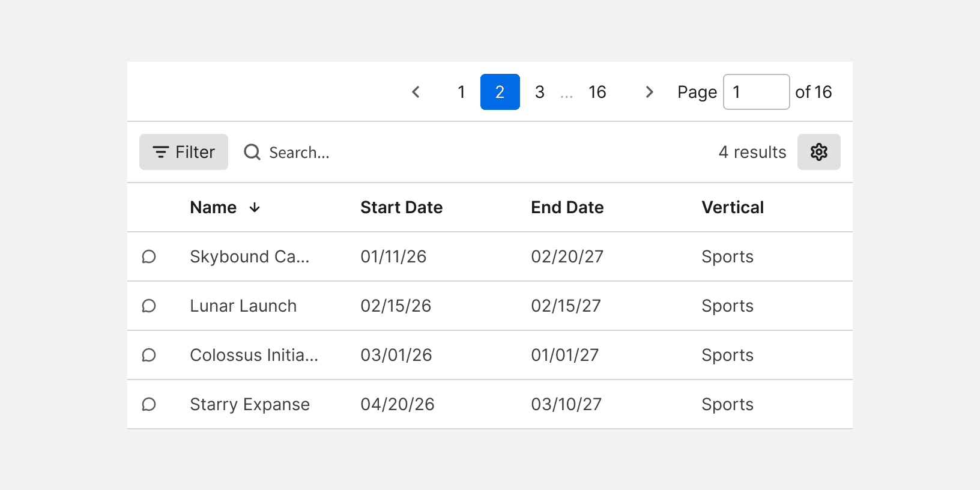The width and height of the screenshot is (980, 490).
Task: Select current page 2 button
Action: point(500,92)
